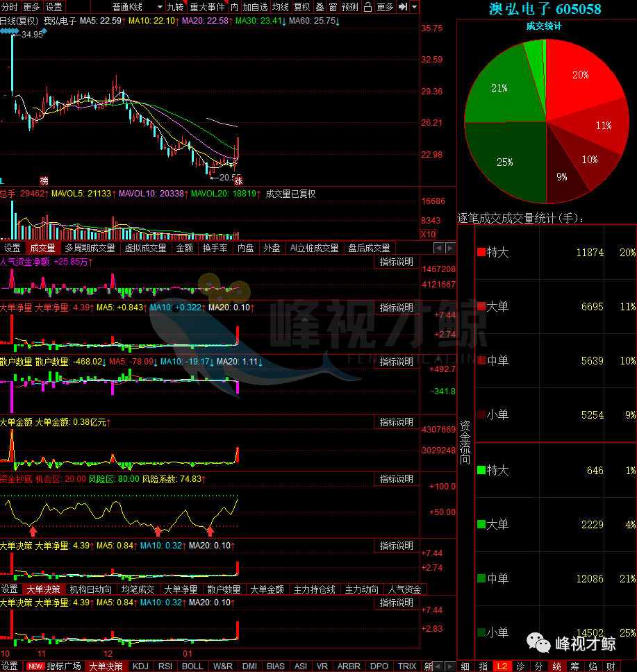Select the AI立桩成交量 tab

[314, 248]
